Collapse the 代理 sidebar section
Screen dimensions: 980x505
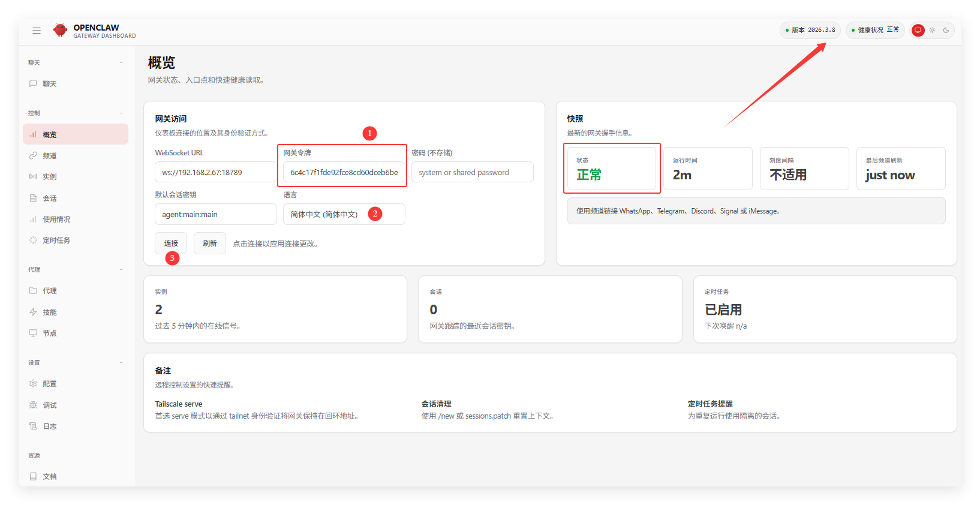click(x=121, y=270)
